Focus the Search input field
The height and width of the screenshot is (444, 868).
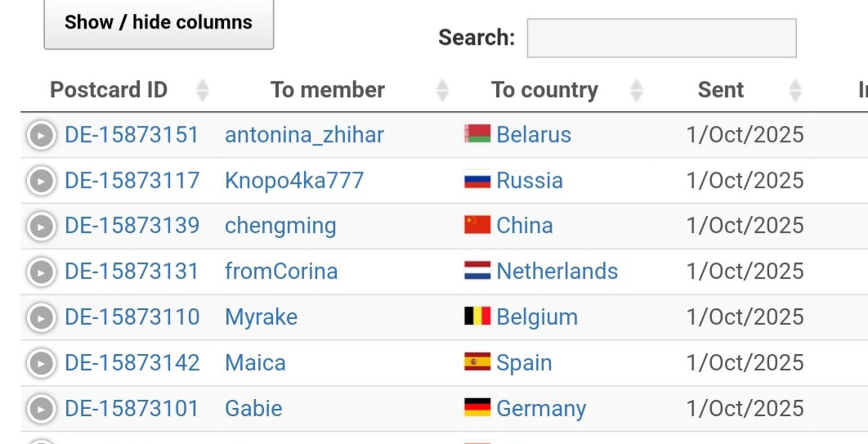[x=661, y=38]
